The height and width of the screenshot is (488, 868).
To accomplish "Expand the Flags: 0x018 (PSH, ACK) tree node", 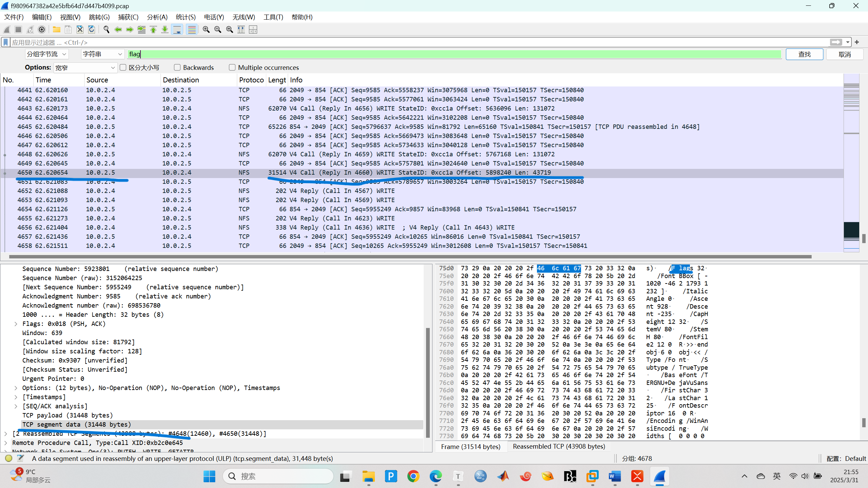I will [16, 324].
